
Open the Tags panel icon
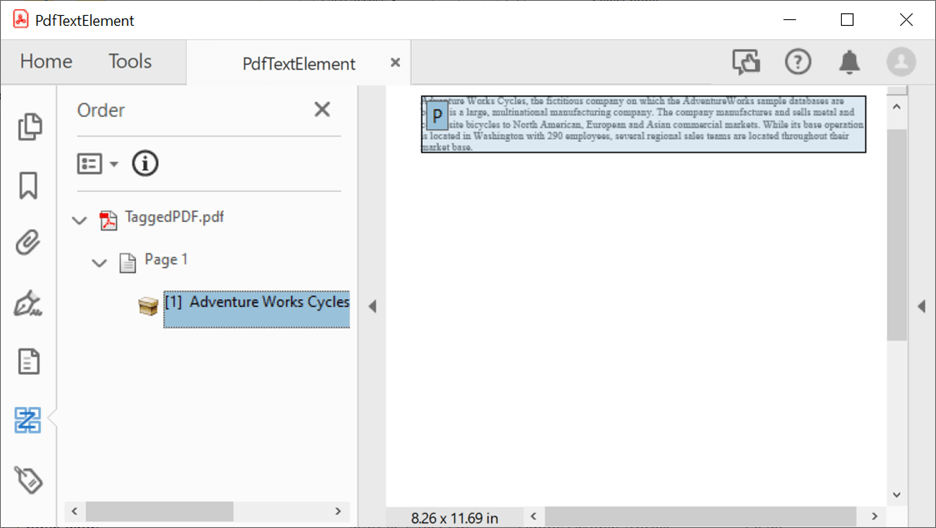pos(29,480)
